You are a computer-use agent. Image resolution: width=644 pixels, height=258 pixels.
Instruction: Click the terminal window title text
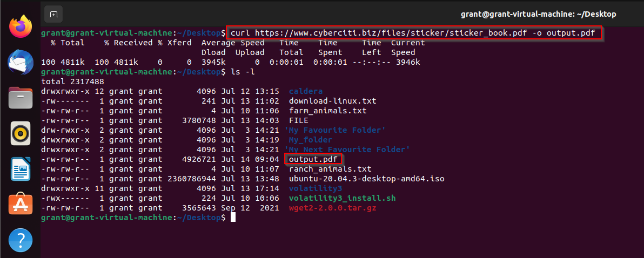pyautogui.click(x=539, y=15)
